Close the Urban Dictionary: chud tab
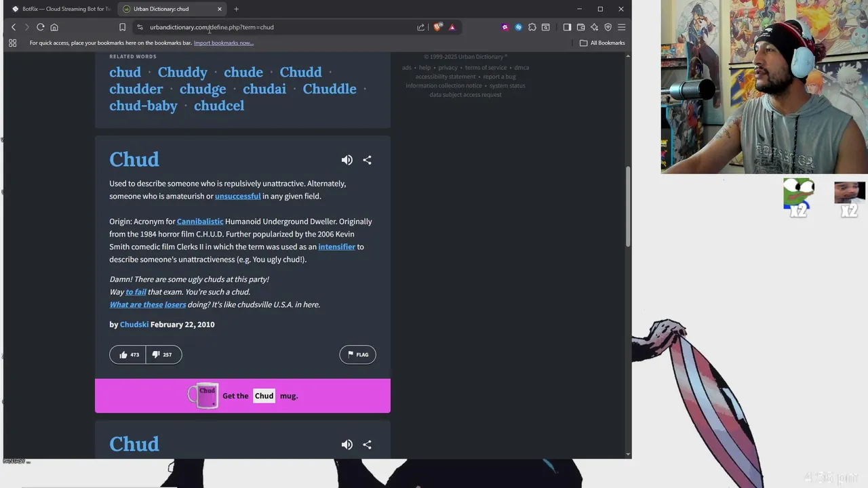 click(x=220, y=9)
